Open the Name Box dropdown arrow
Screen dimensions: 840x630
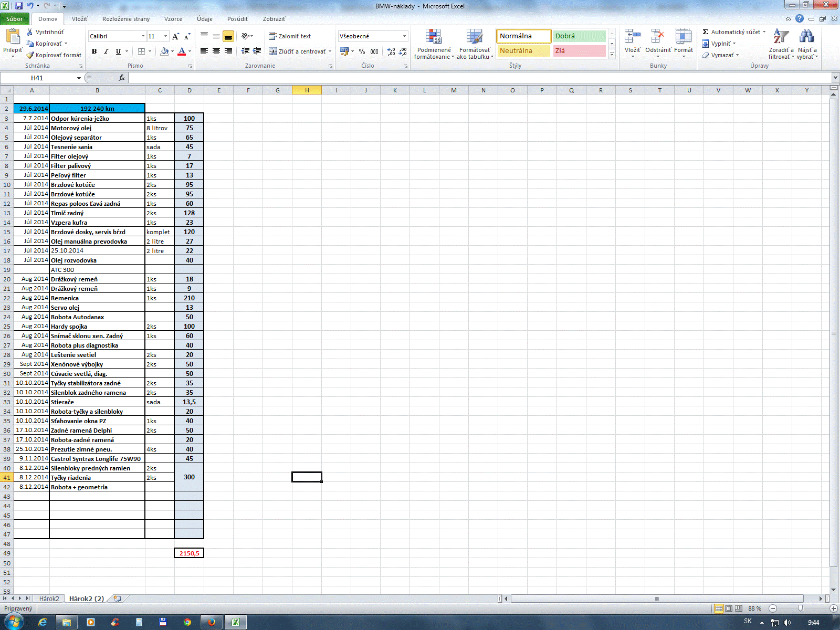pos(79,78)
